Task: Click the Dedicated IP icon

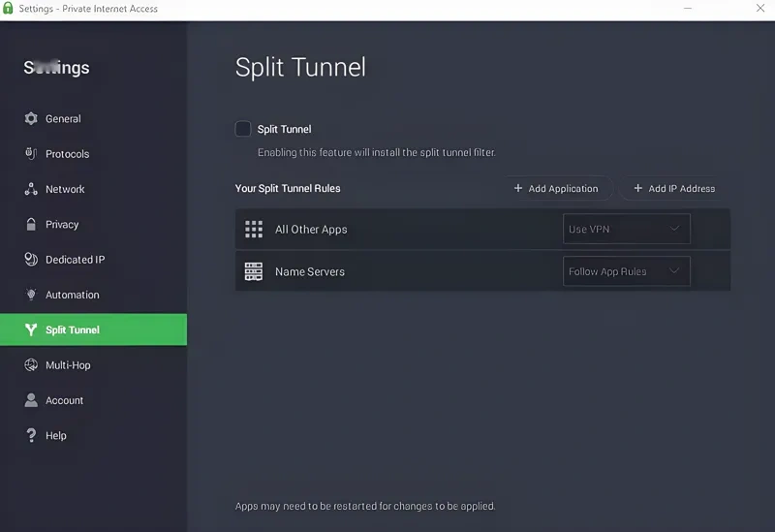Action: [31, 259]
